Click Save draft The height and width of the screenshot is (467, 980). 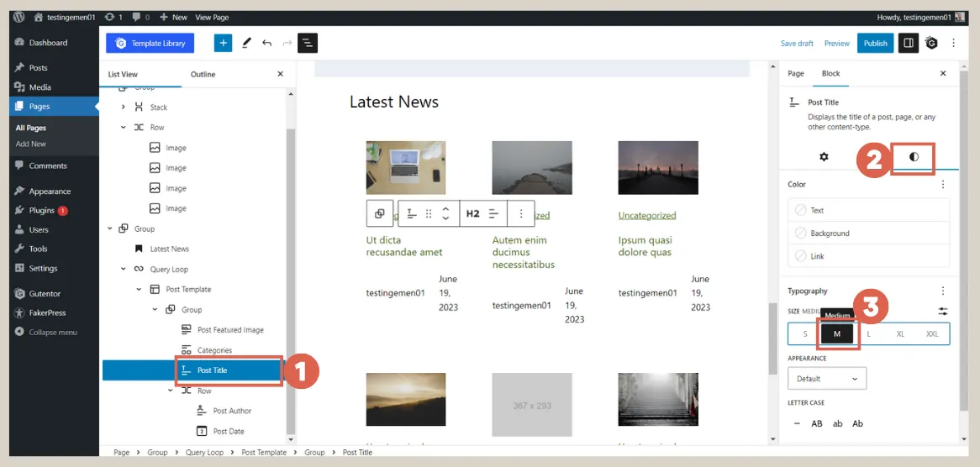point(797,43)
